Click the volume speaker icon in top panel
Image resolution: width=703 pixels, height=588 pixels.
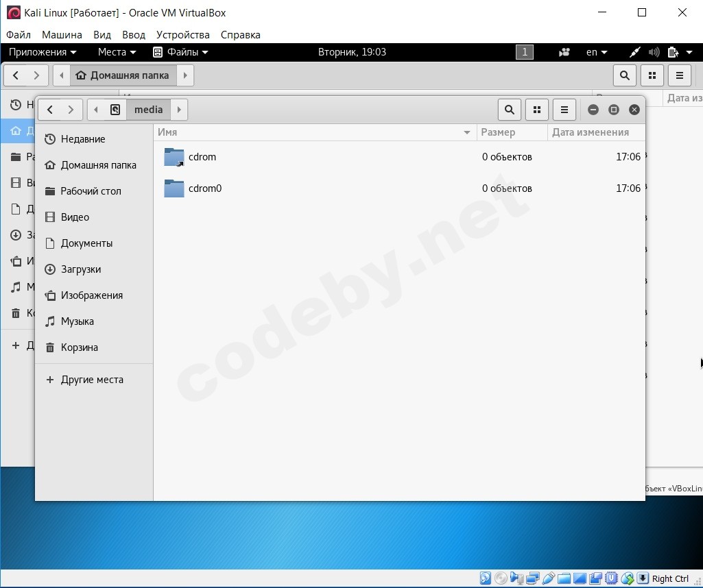654,52
